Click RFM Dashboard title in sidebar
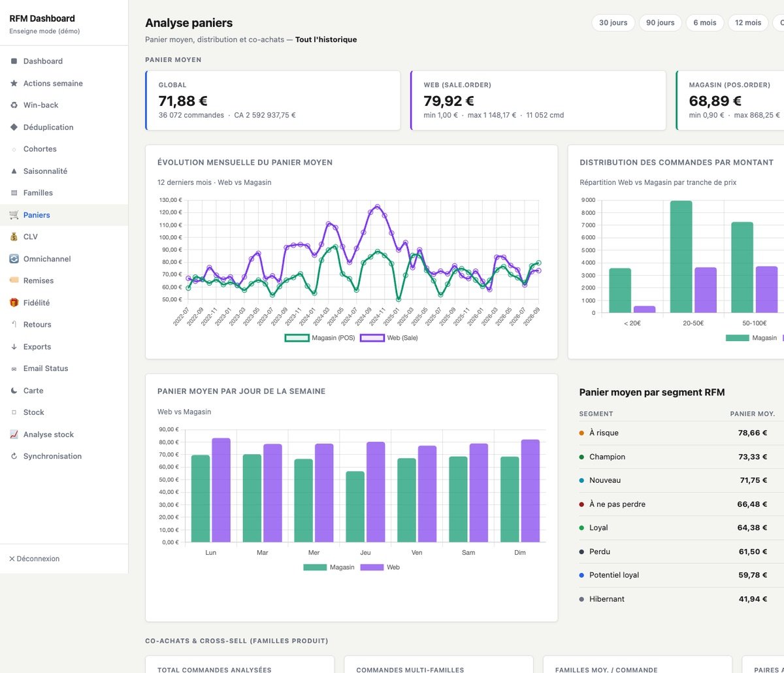Image resolution: width=784 pixels, height=673 pixels. pyautogui.click(x=42, y=18)
